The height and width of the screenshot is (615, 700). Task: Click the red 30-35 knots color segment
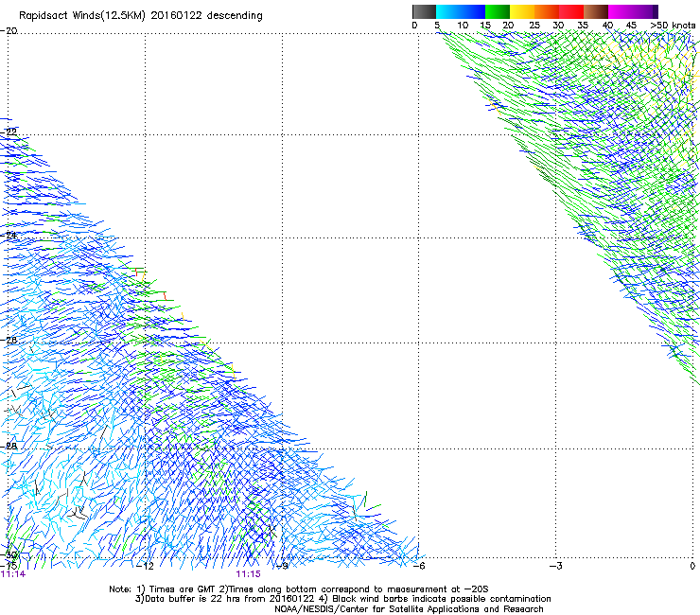tap(571, 11)
